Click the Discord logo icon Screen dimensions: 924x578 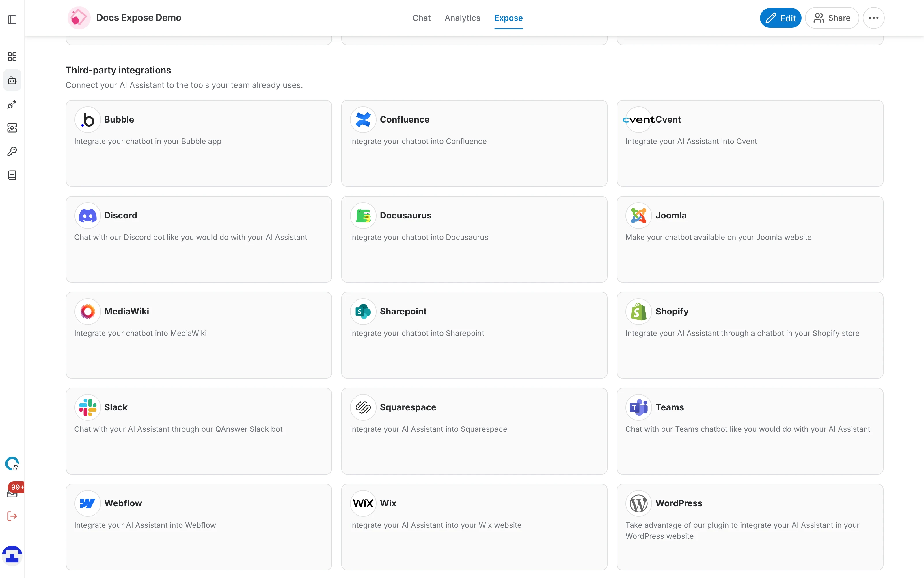click(88, 216)
